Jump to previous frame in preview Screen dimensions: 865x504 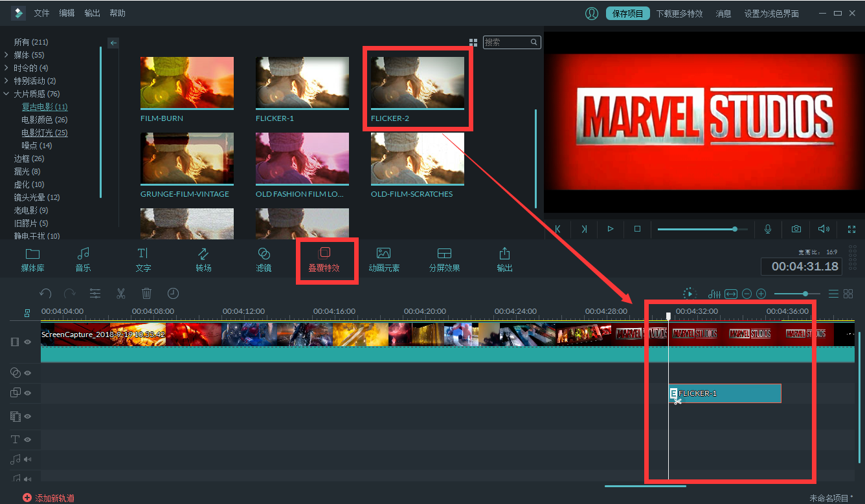click(557, 229)
